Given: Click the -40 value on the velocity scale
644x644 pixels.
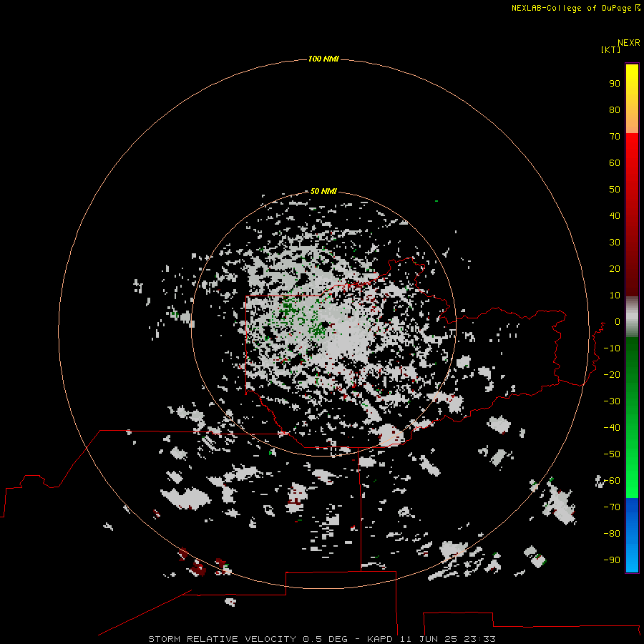Looking at the screenshot, I should pos(612,428).
